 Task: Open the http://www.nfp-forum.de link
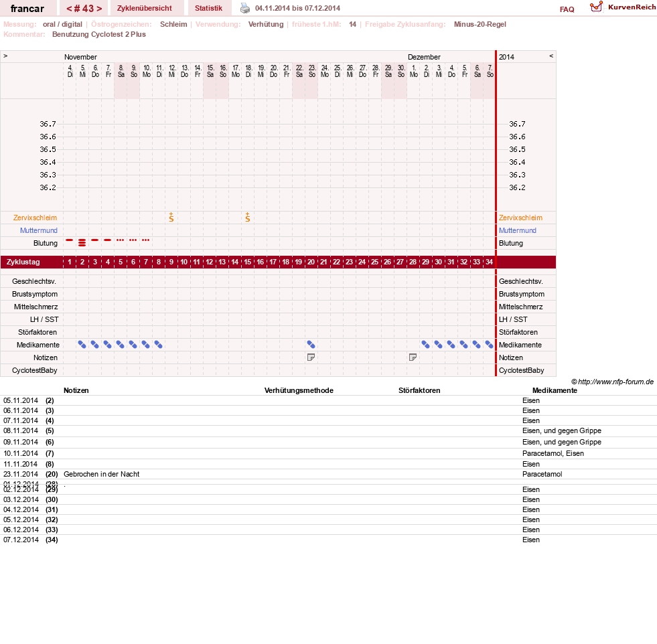[x=615, y=382]
